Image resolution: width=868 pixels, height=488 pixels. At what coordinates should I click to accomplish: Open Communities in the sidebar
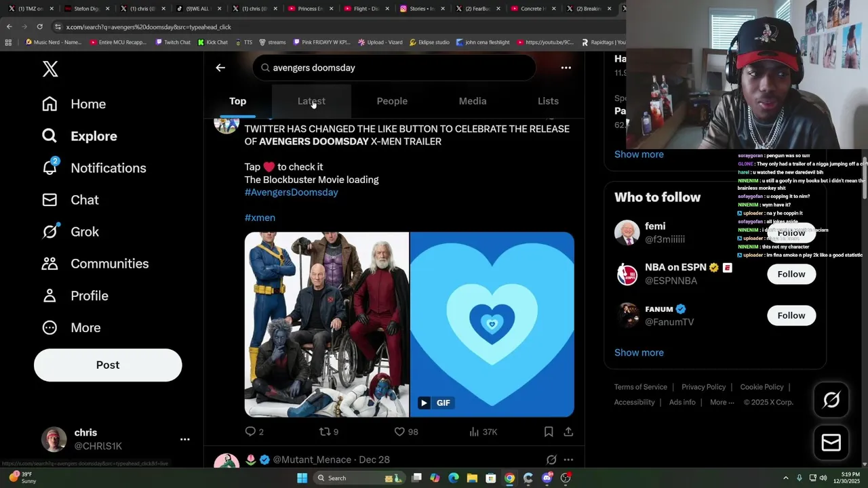(95, 264)
